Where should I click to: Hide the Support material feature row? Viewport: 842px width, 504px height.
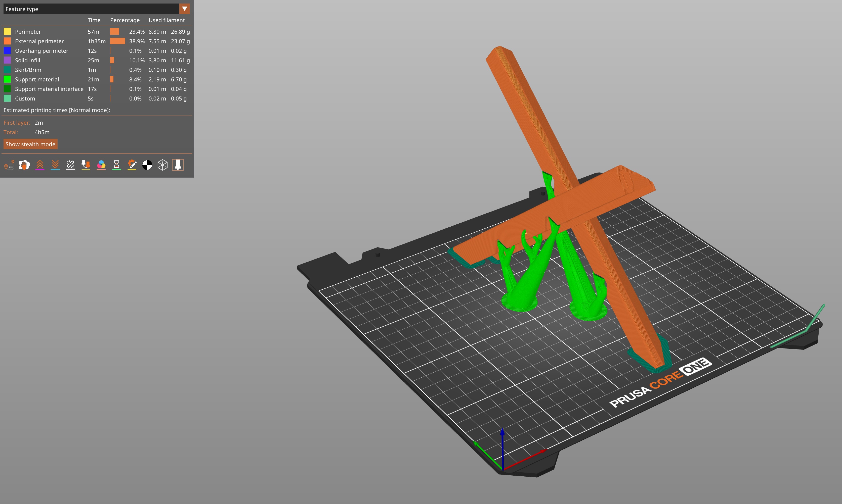(x=97, y=79)
